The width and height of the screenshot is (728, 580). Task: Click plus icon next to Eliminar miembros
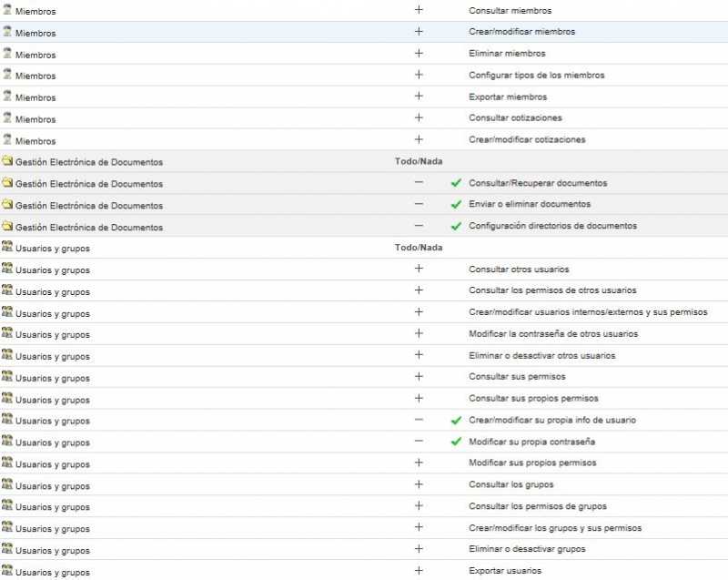(x=419, y=53)
